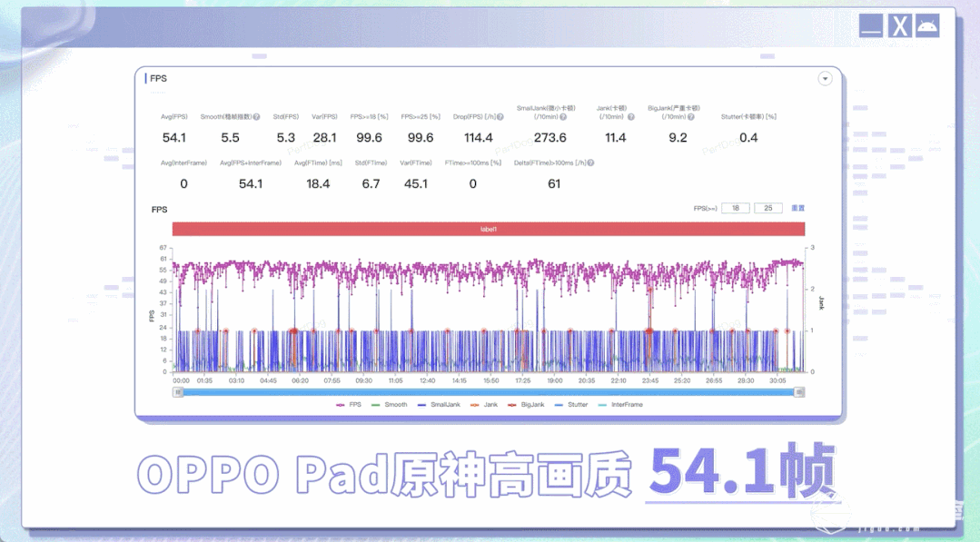Image resolution: width=980 pixels, height=542 pixels.
Task: Click the help icon beside BigJank (/10min)
Action: point(690,117)
